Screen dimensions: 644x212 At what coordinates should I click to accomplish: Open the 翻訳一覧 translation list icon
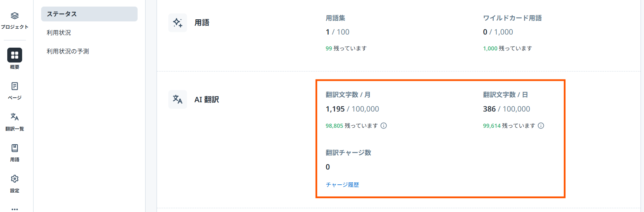coord(15,117)
